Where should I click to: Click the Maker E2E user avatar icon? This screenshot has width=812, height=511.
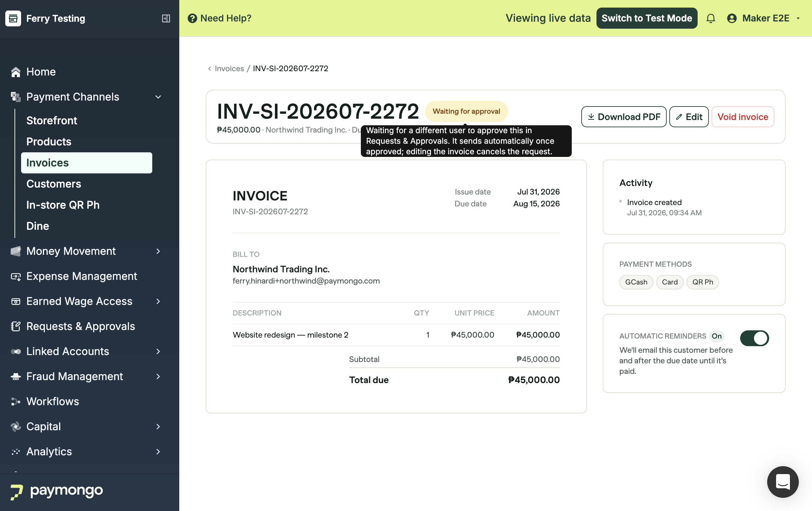click(x=731, y=18)
